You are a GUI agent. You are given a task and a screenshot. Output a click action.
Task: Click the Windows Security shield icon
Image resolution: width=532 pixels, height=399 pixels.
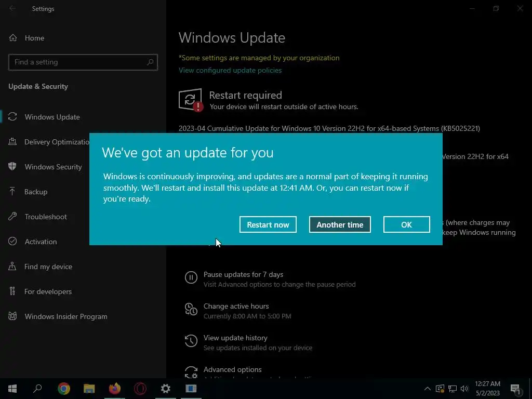coord(12,166)
